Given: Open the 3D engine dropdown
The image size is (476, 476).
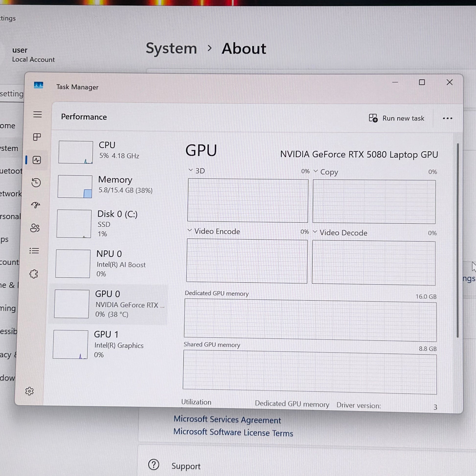Looking at the screenshot, I should (x=191, y=170).
